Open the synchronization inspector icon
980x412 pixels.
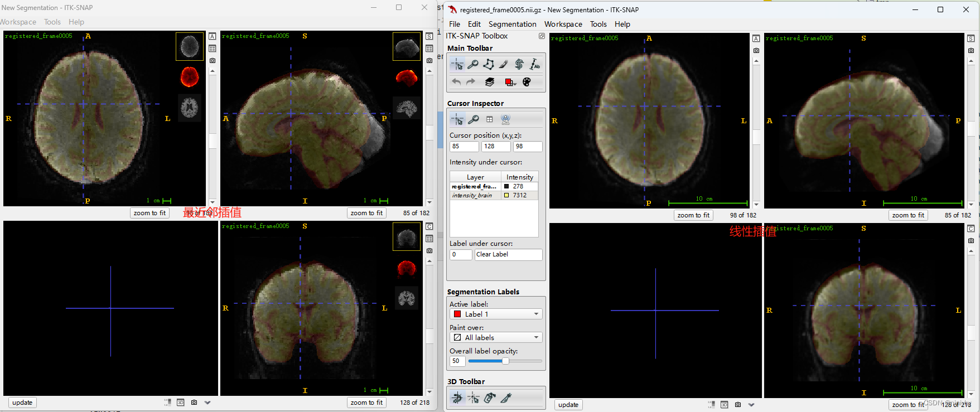(505, 119)
